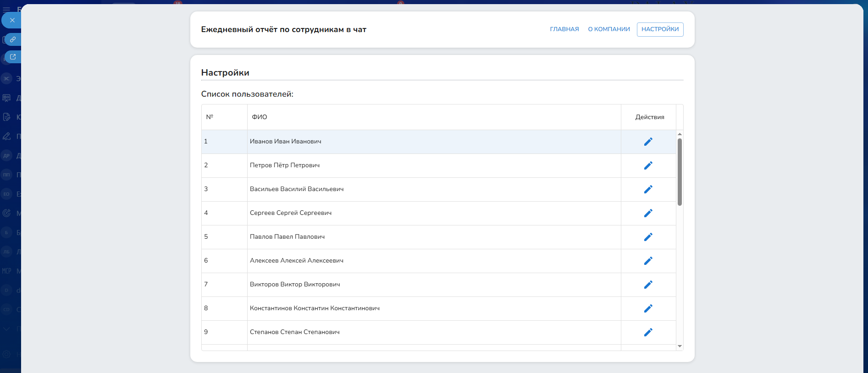The width and height of the screenshot is (868, 373).
Task: Click the user list scrollbar thumb
Action: pos(680,172)
